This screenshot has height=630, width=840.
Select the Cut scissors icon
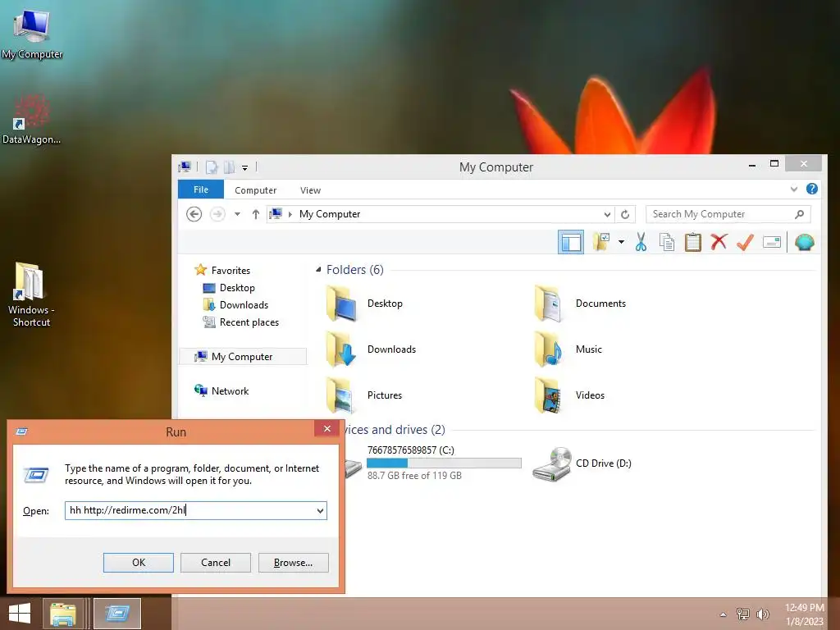tap(641, 242)
